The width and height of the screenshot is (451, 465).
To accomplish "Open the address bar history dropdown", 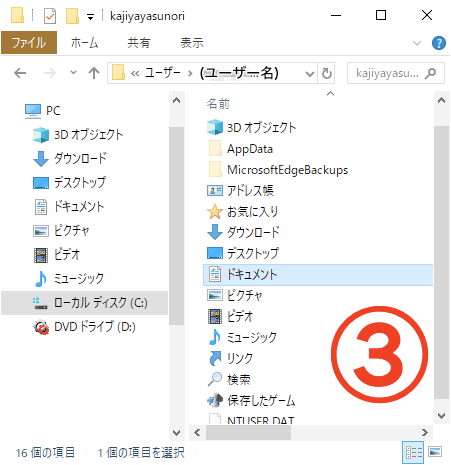I will pyautogui.click(x=310, y=73).
